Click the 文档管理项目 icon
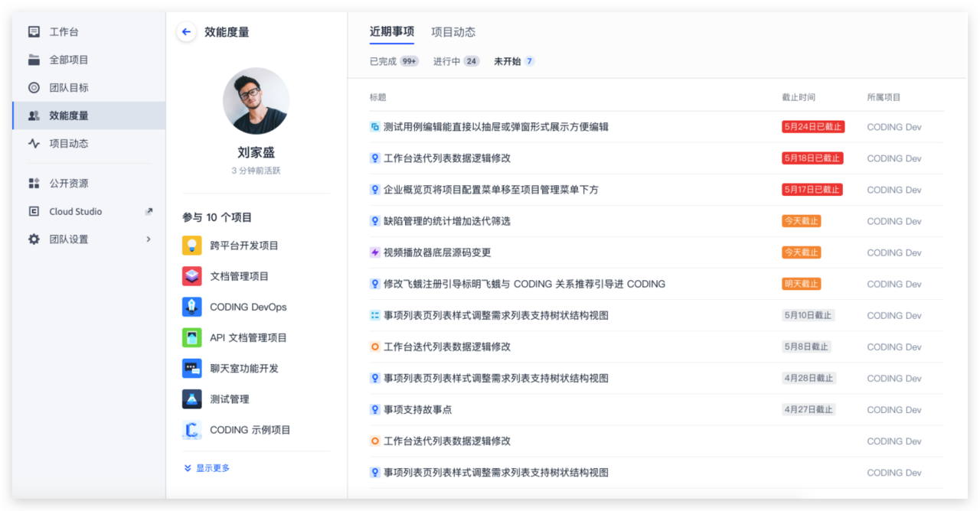 [191, 276]
